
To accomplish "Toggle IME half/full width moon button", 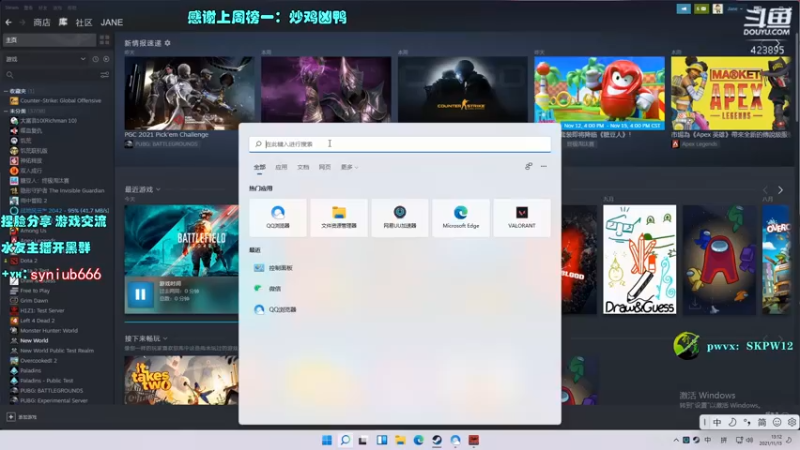I will (x=732, y=422).
